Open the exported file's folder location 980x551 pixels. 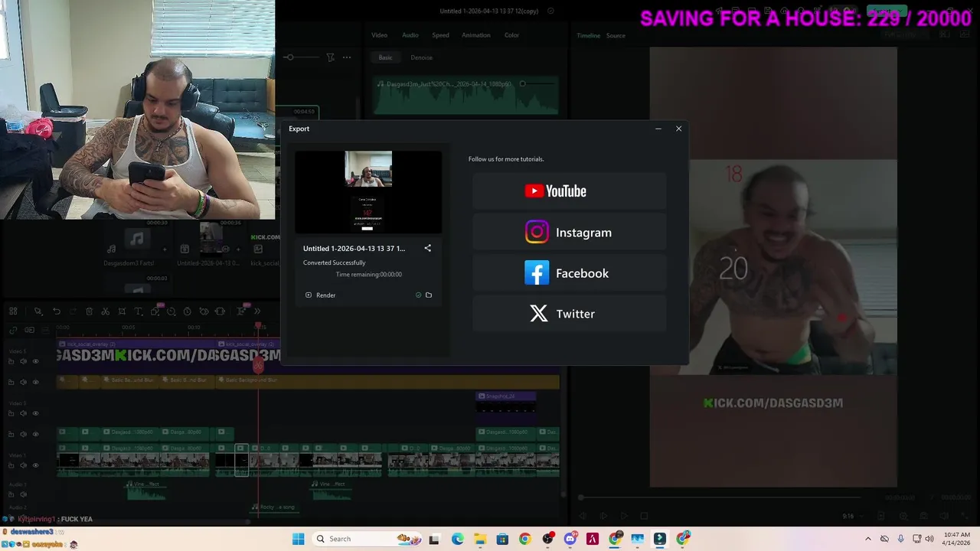click(x=429, y=295)
